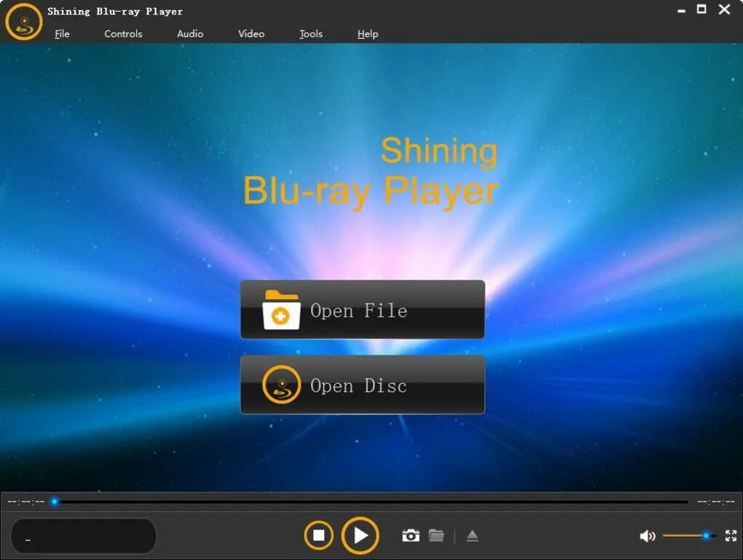This screenshot has height=560, width=743.
Task: Close the Shining Blu-ray Player window
Action: tap(724, 9)
